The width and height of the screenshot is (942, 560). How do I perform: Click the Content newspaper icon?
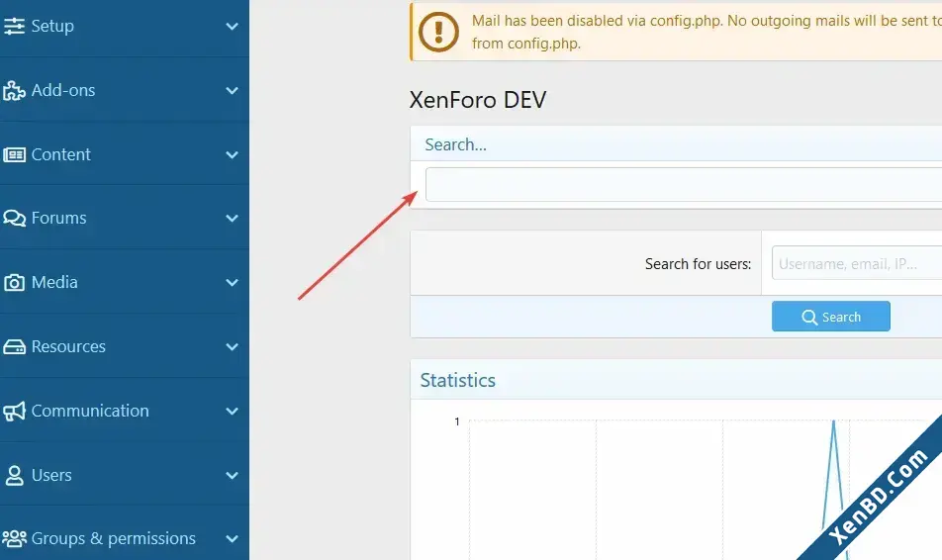pyautogui.click(x=14, y=155)
